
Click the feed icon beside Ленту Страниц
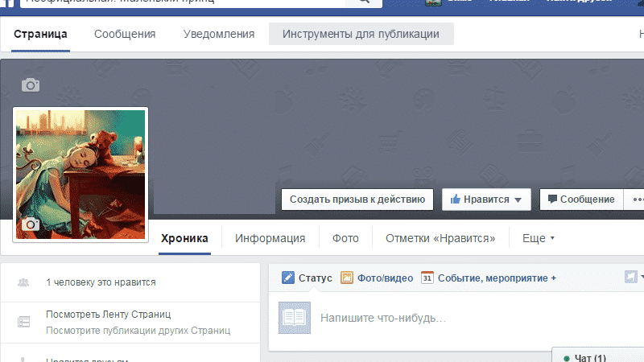24,322
